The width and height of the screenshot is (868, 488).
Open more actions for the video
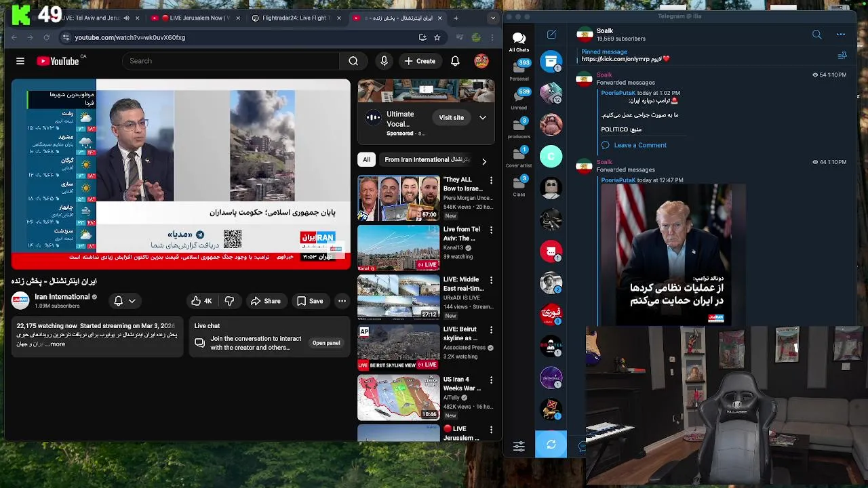click(342, 301)
